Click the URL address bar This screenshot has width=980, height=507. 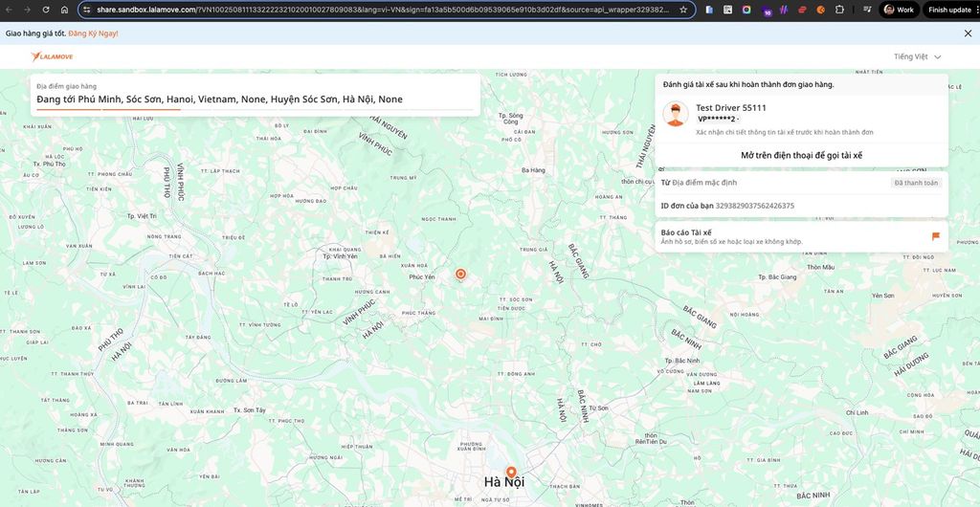[x=383, y=10]
